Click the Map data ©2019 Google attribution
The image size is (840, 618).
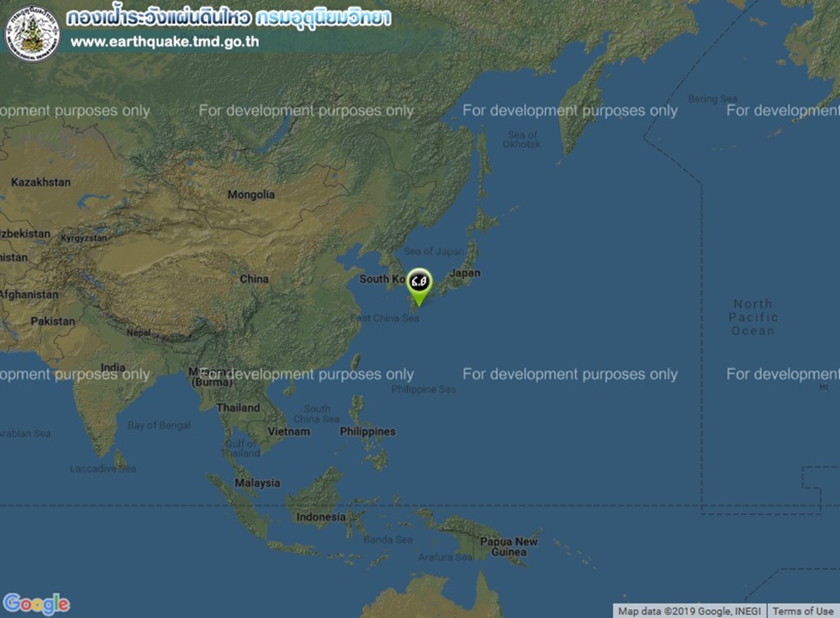coord(689,611)
